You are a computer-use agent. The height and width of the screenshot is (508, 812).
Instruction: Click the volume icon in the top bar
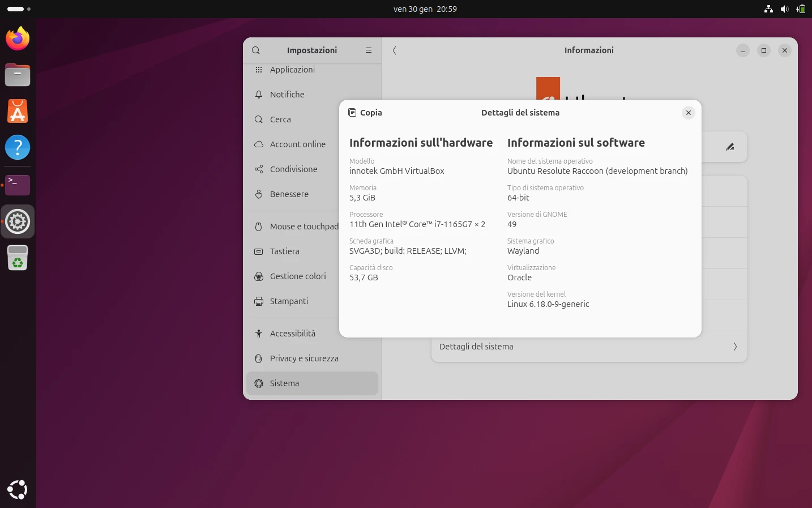(x=784, y=8)
